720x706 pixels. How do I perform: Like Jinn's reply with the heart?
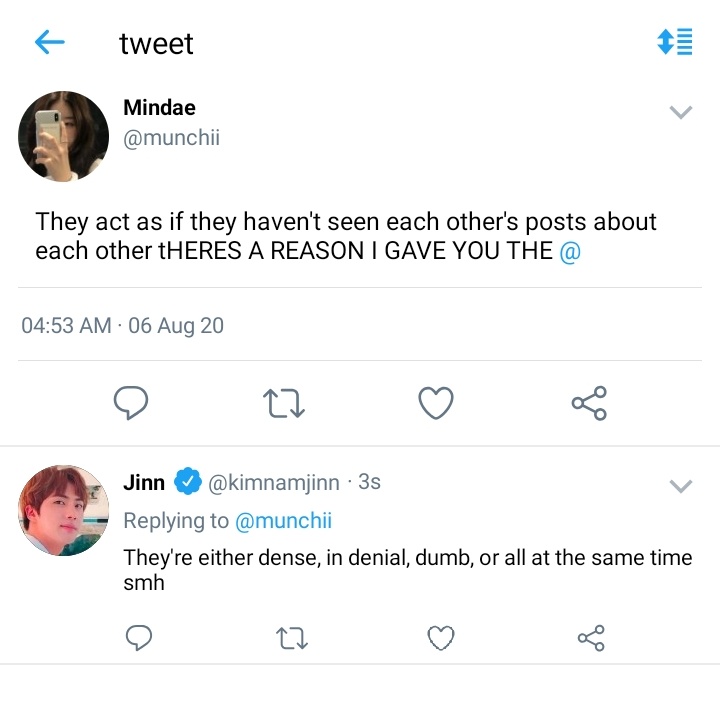tap(441, 638)
